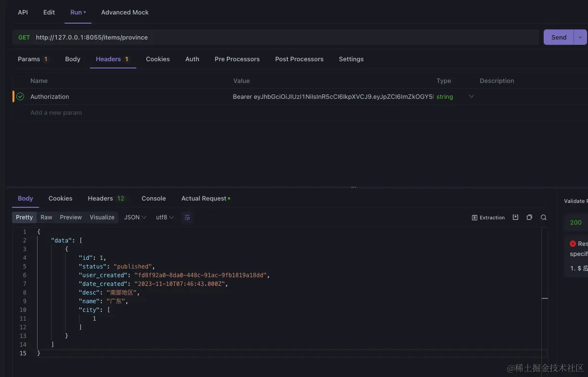
Task: Switch to the Pre Processors tab
Action: click(x=237, y=59)
